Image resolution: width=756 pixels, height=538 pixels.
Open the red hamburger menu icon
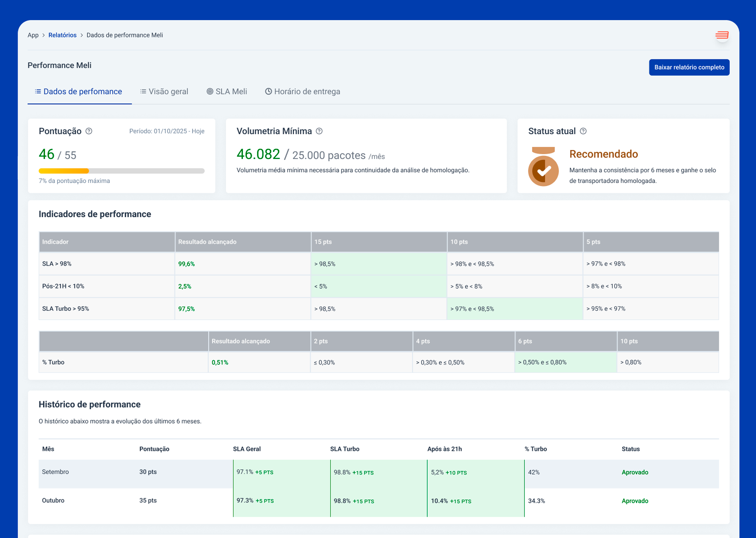pos(722,35)
